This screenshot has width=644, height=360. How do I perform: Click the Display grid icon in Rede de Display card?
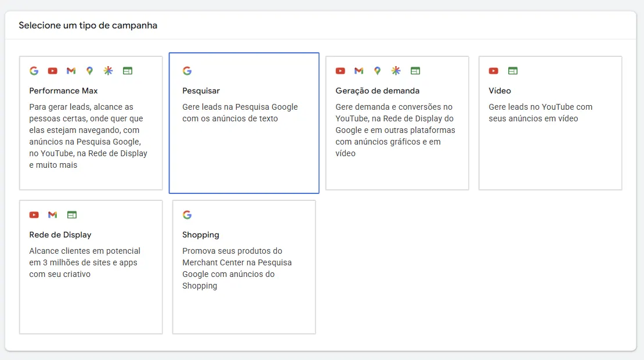coord(72,214)
